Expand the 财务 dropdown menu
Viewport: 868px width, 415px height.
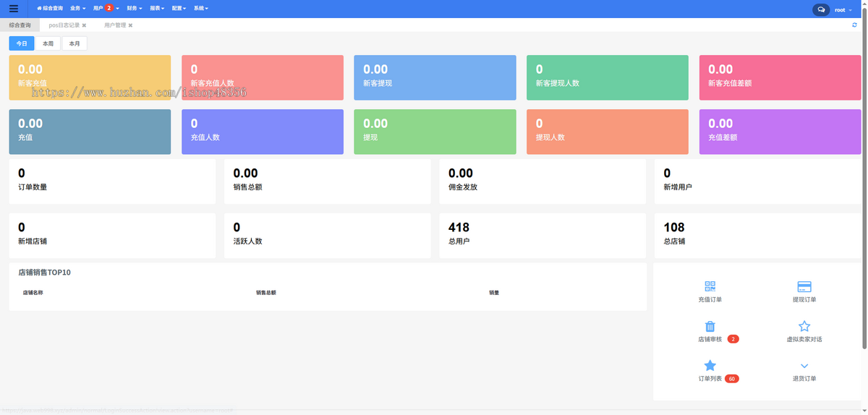tap(134, 9)
